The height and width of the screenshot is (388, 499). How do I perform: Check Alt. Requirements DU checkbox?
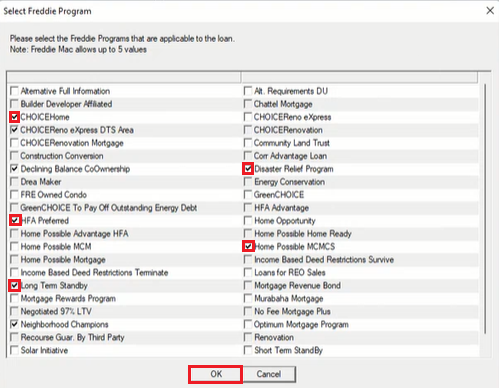pyautogui.click(x=248, y=91)
